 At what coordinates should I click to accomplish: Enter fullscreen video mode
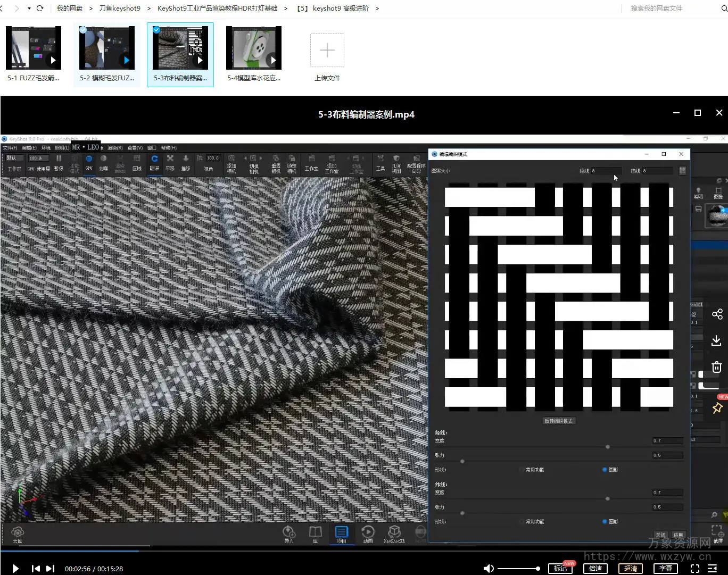pos(695,569)
